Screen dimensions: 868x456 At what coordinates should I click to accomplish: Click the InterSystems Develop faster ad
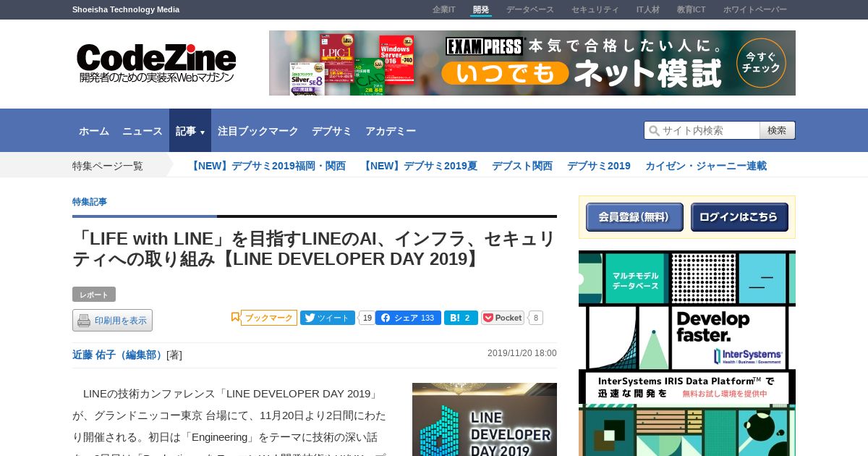click(687, 353)
